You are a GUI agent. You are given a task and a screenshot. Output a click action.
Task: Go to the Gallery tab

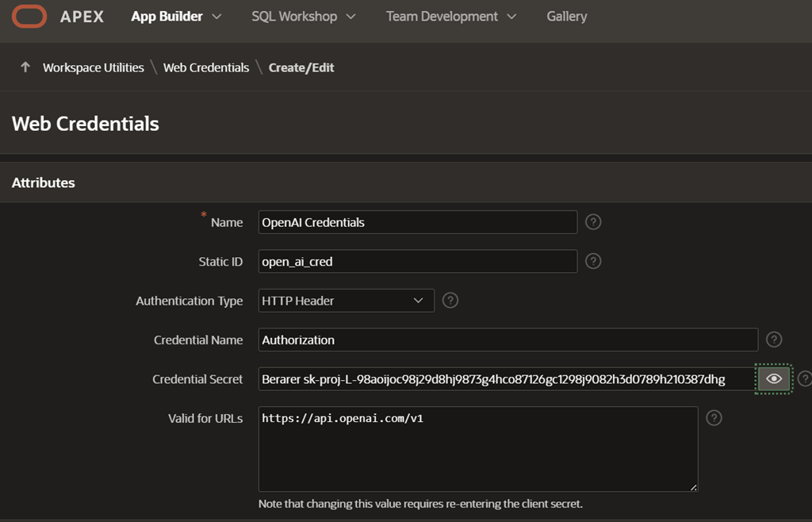[x=566, y=16]
